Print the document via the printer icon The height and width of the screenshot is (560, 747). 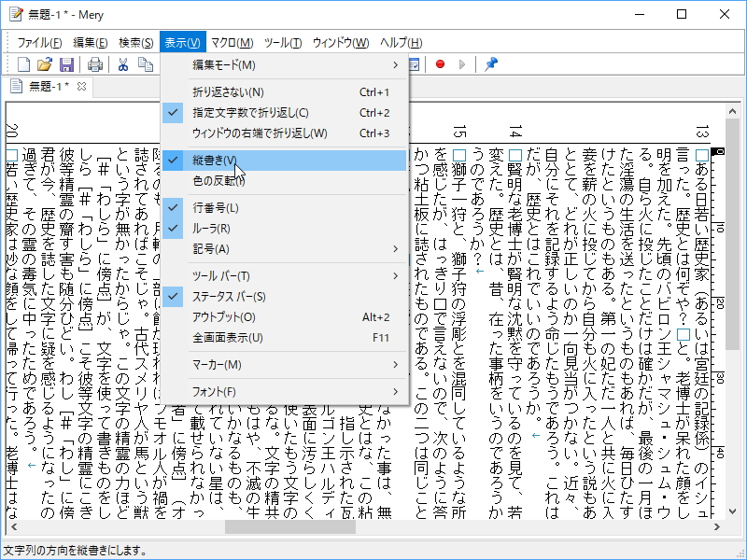pyautogui.click(x=93, y=63)
